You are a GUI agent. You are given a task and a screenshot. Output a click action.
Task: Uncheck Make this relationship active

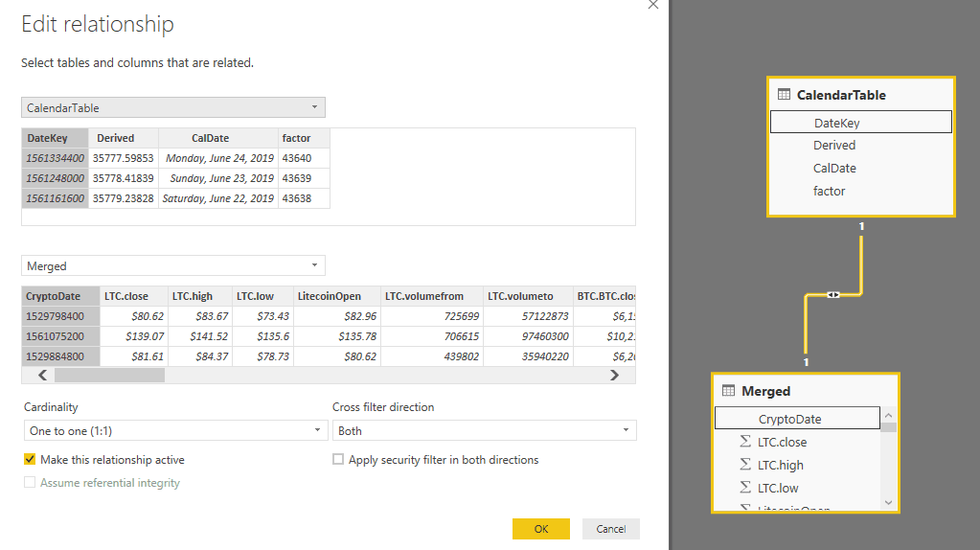(x=30, y=459)
